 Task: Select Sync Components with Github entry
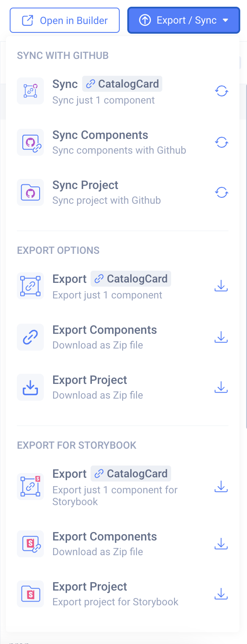[122, 142]
